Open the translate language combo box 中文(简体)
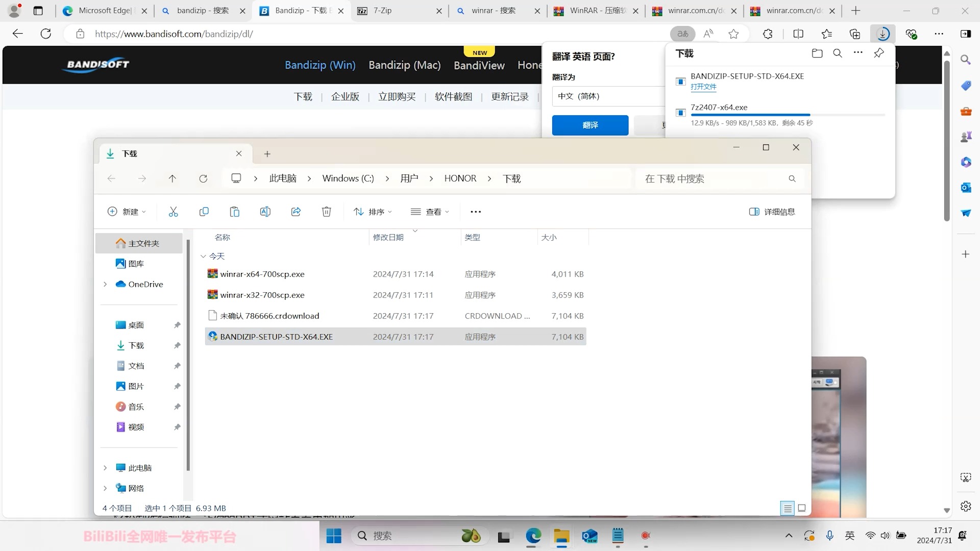This screenshot has width=980, height=551. pyautogui.click(x=608, y=96)
